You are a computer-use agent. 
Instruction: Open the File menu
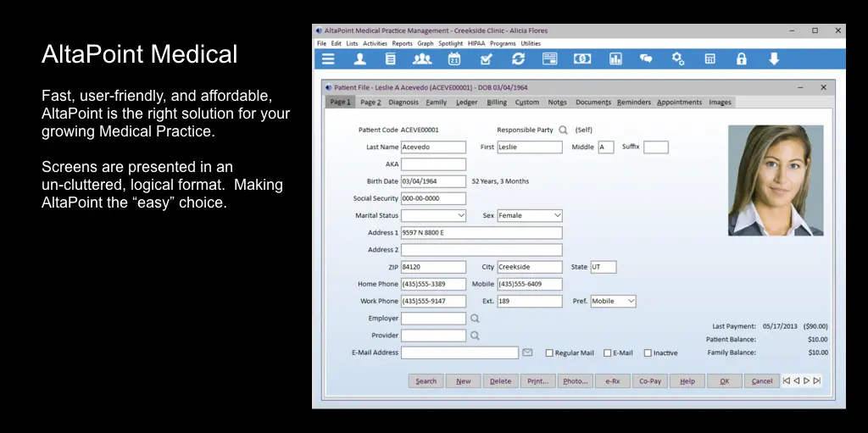point(321,43)
